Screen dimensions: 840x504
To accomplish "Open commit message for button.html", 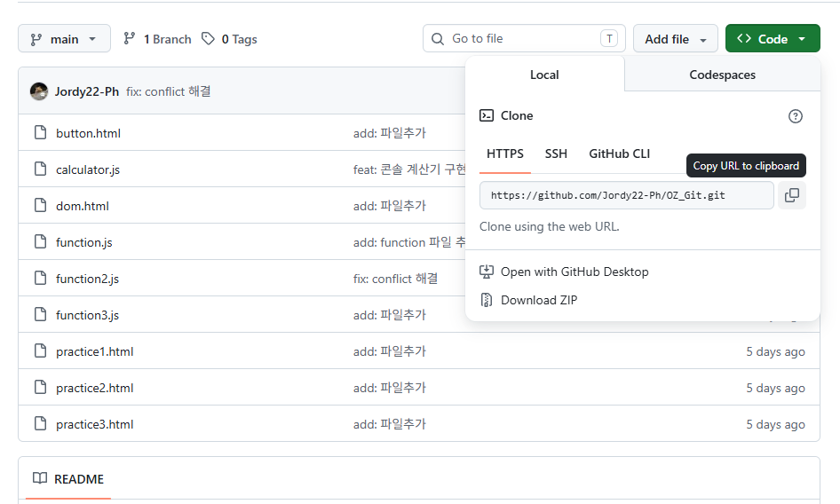I will point(390,133).
